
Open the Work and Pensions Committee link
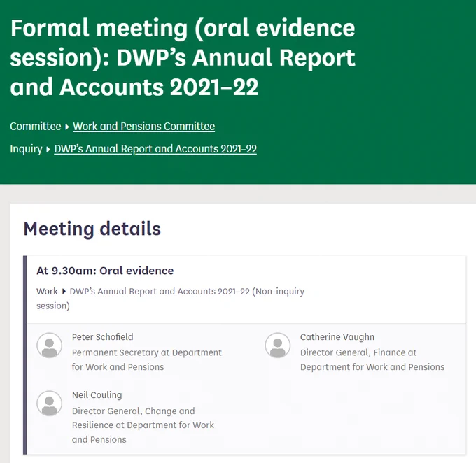tap(144, 126)
